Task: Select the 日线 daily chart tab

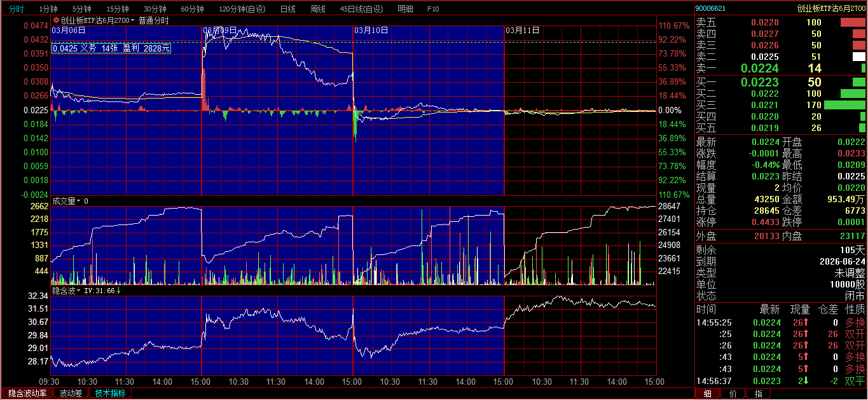Action: 287,9
